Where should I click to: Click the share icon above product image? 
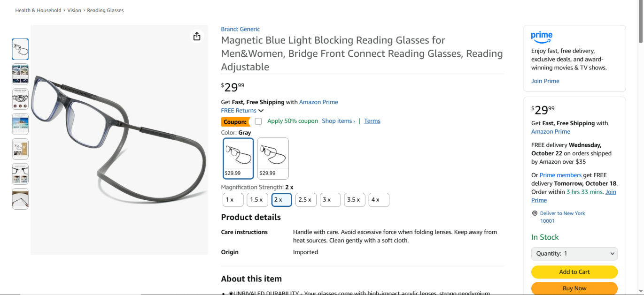point(197,37)
